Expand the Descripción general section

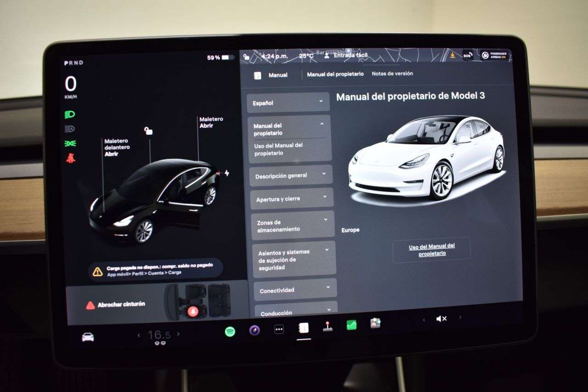(291, 175)
